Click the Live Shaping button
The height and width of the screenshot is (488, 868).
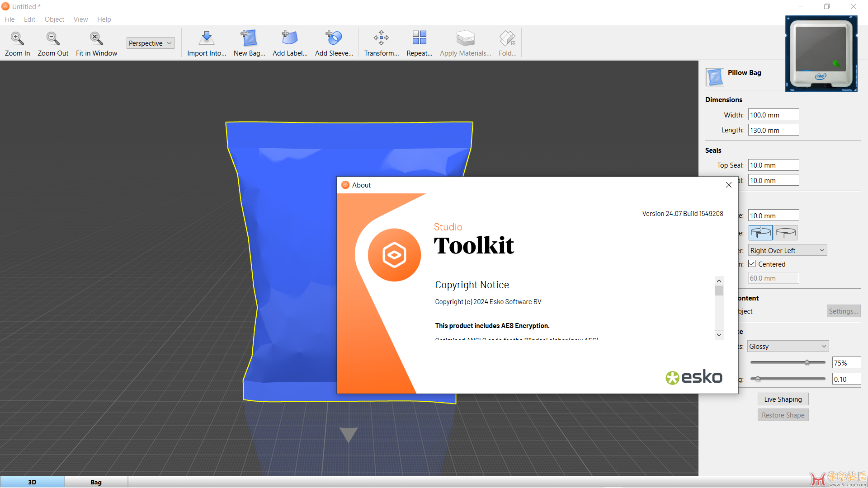click(x=783, y=399)
